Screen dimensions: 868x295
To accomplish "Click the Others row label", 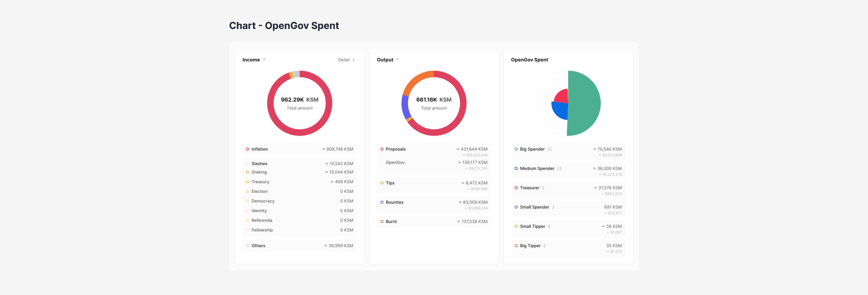I will 258,246.
